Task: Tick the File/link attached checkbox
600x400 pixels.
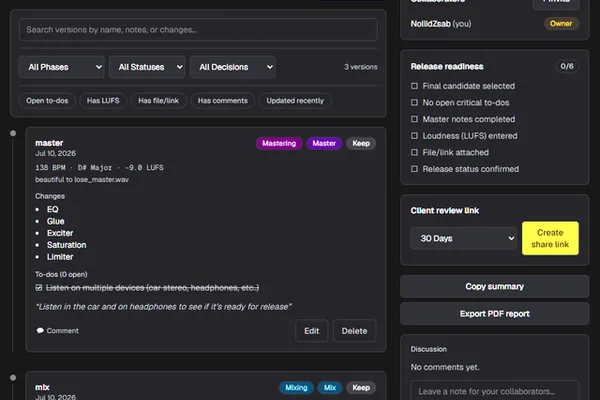Action: pyautogui.click(x=414, y=152)
